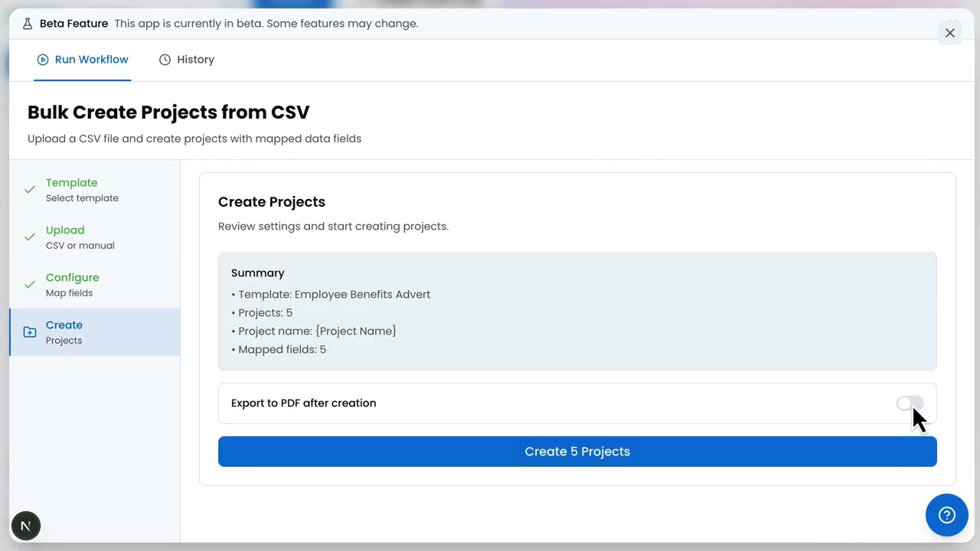
Task: Click the folder-plus icon beside Create
Action: pyautogui.click(x=30, y=332)
